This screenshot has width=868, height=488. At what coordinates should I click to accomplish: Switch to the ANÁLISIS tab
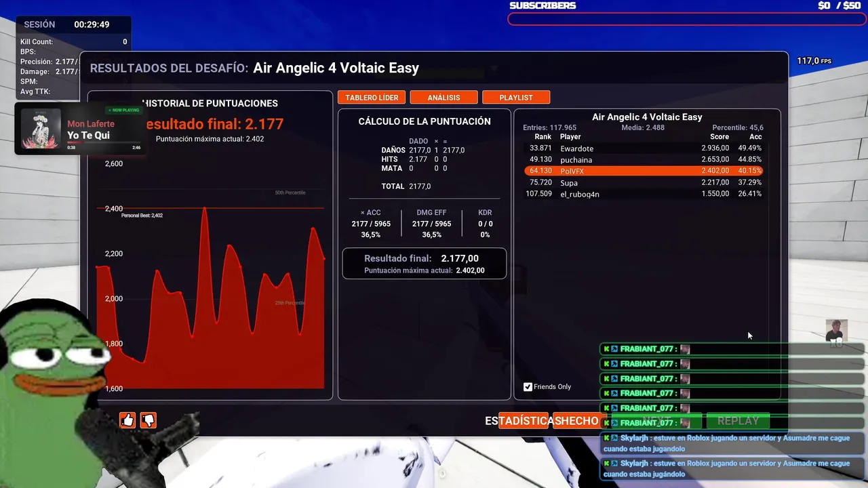[x=443, y=98]
